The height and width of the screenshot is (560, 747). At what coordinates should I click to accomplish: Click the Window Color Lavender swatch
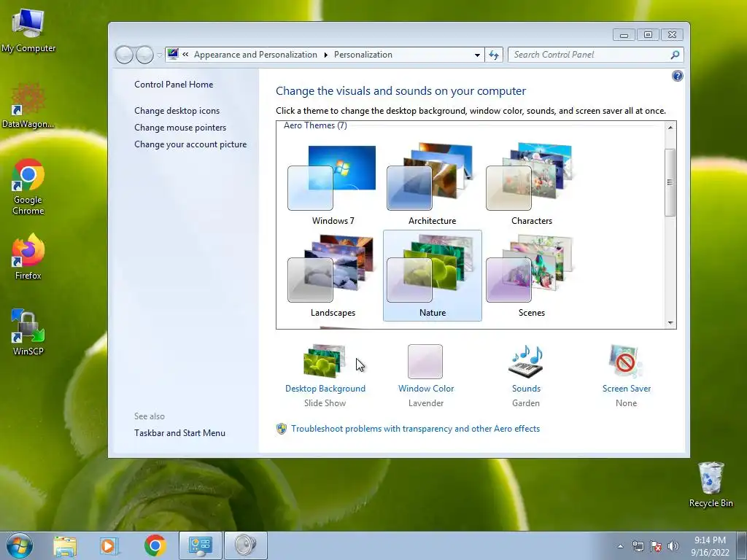tap(425, 362)
